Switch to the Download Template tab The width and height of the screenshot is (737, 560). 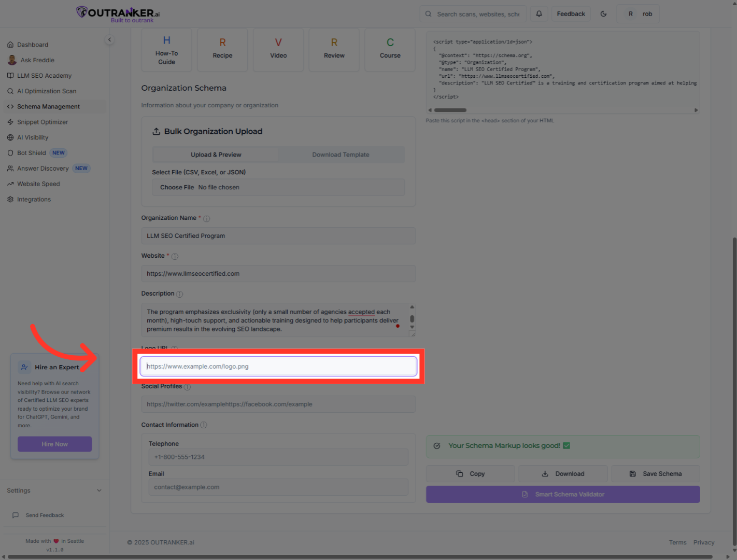click(x=341, y=155)
